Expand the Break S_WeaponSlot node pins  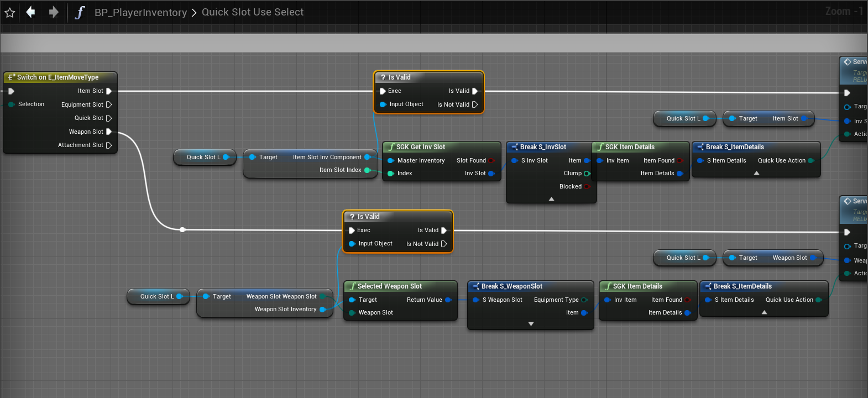click(531, 324)
